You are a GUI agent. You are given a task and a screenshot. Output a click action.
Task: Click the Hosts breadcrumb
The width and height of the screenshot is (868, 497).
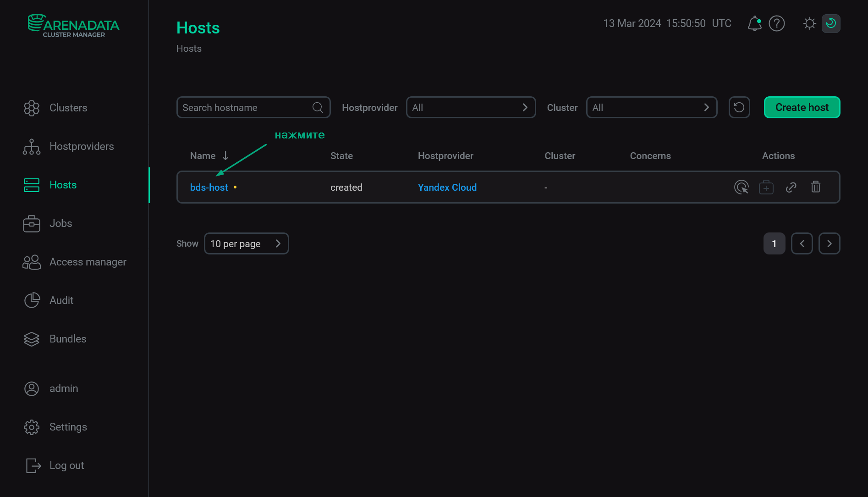tap(189, 49)
